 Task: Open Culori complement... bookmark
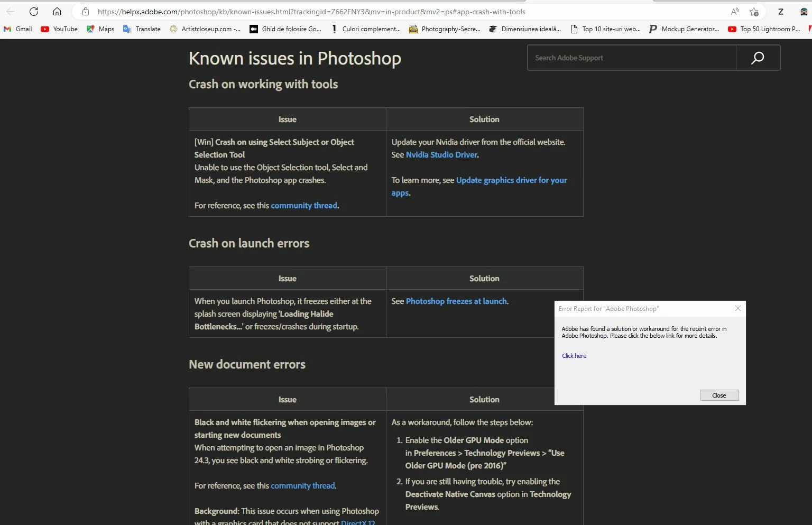tap(366, 29)
